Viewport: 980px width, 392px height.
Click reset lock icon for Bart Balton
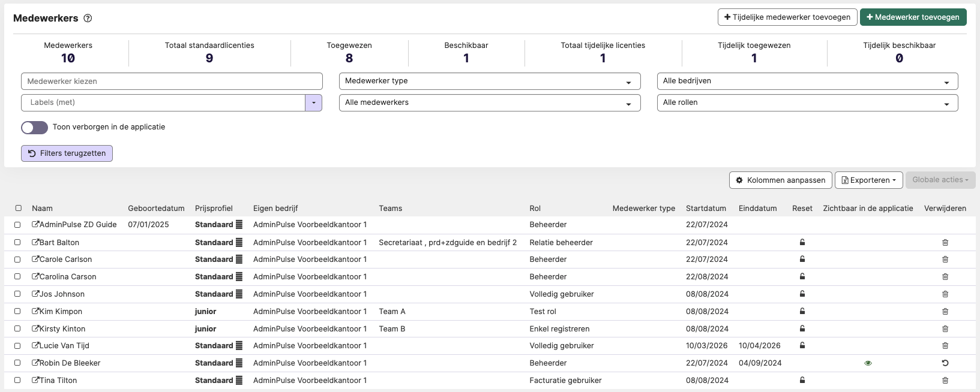[x=802, y=242]
